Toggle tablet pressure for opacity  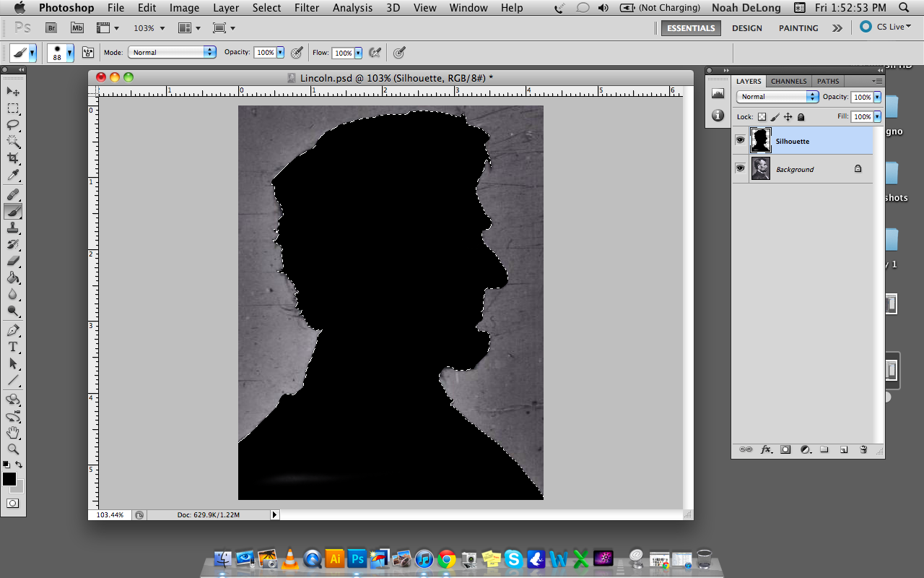pyautogui.click(x=297, y=52)
